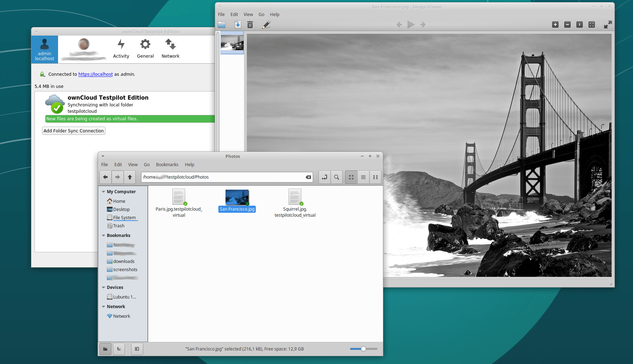Edit the image with the pencil tool
The height and width of the screenshot is (364, 633).
[x=266, y=25]
